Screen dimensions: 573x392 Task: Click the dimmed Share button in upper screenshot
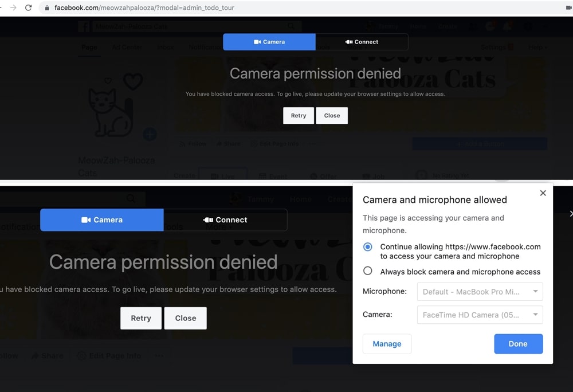(229, 144)
